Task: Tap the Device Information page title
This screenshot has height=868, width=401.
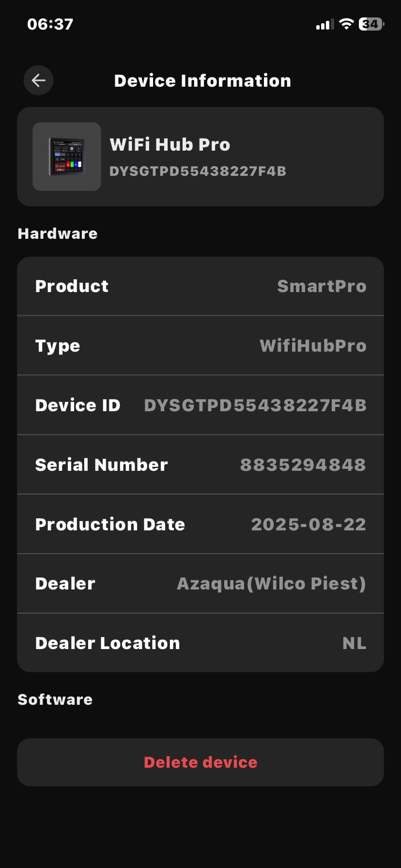Action: (x=202, y=81)
